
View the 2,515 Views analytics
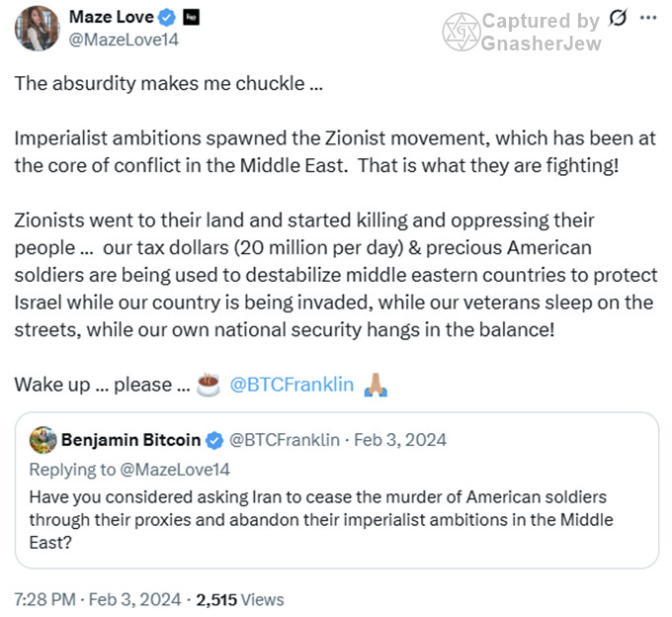pyautogui.click(x=240, y=599)
